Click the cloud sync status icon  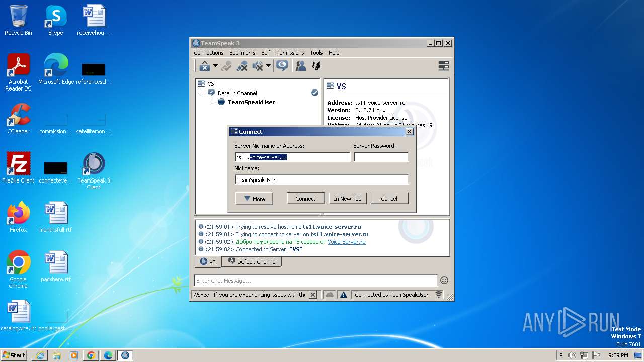330,295
